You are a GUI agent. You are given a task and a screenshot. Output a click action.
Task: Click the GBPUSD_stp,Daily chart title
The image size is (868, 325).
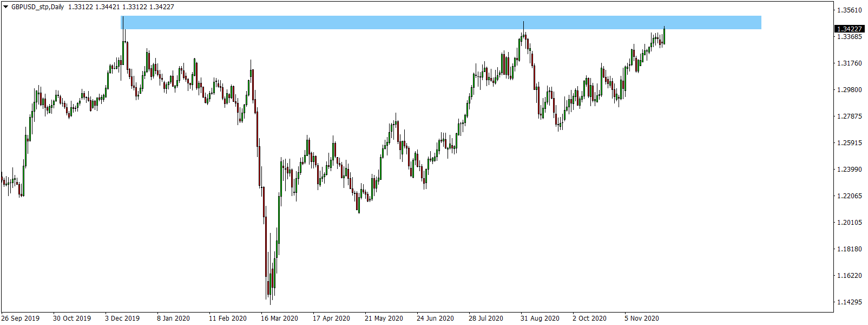pyautogui.click(x=37, y=7)
